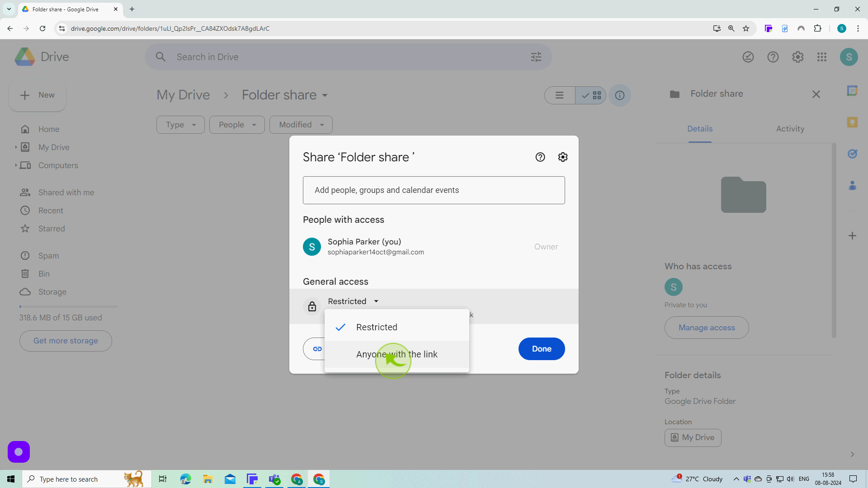Open Drive support help icon

773,57
